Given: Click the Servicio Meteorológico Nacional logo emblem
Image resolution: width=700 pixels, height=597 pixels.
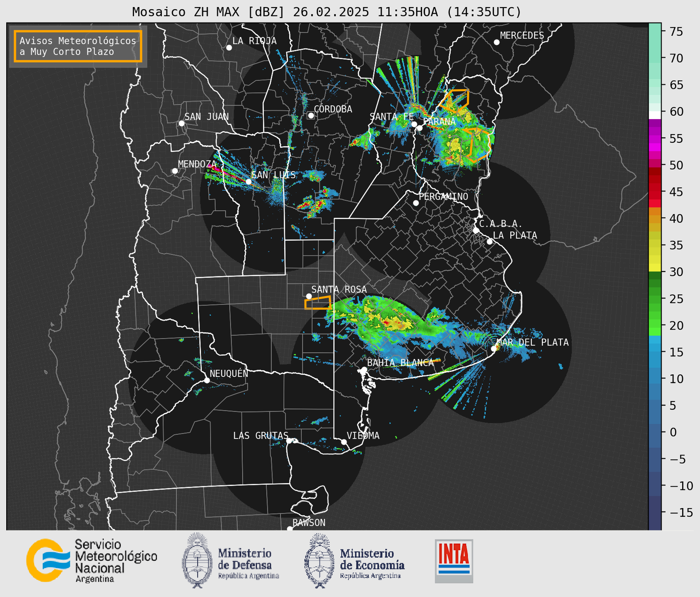Looking at the screenshot, I should coord(48,560).
